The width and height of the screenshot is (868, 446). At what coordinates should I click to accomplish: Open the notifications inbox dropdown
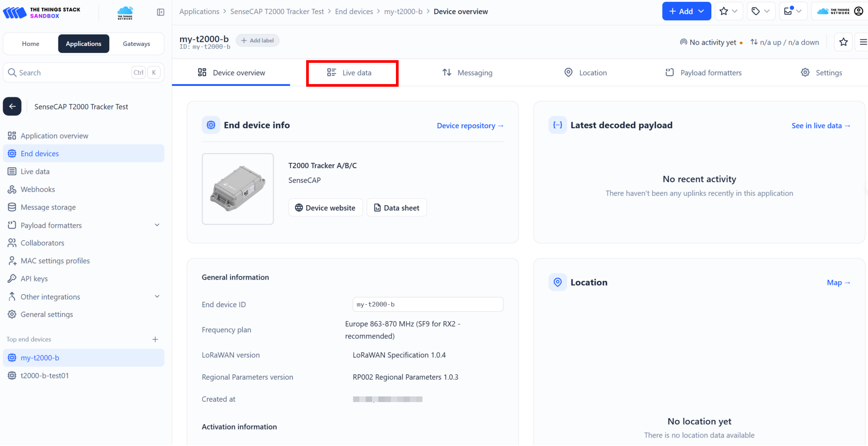click(792, 12)
